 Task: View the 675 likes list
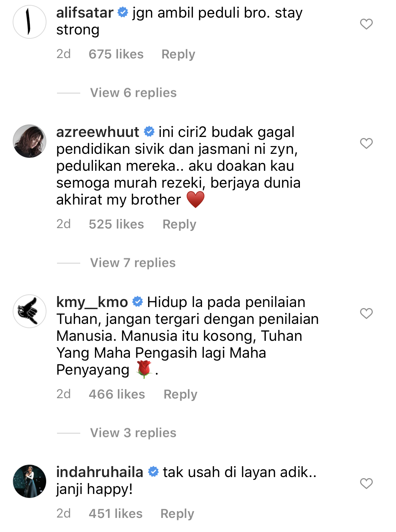116,54
